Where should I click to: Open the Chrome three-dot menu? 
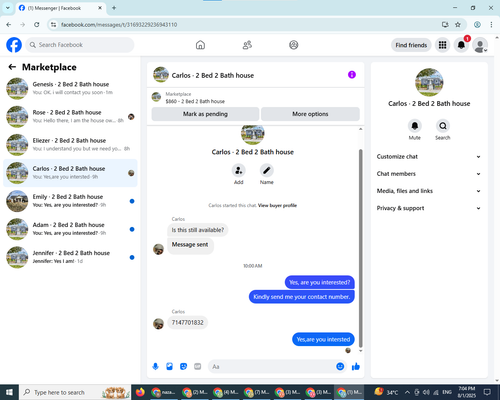pyautogui.click(x=491, y=24)
